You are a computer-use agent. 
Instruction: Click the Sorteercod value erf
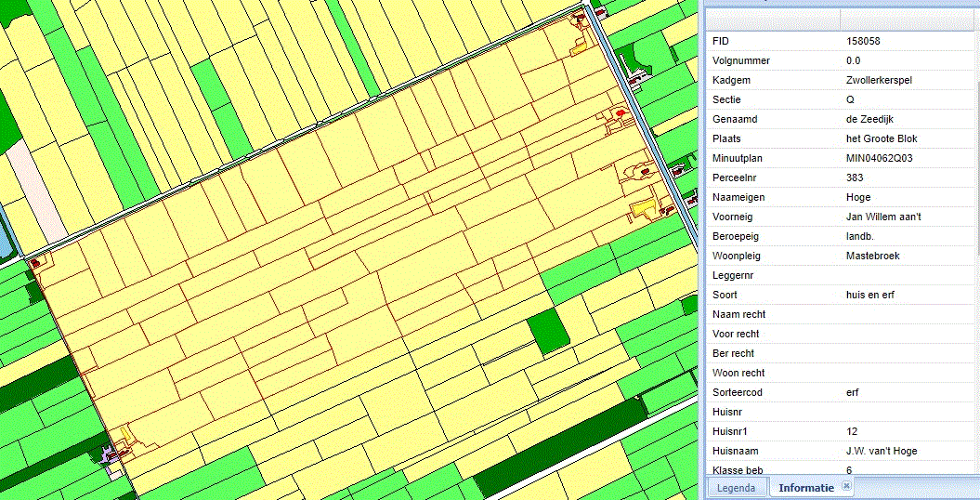853,392
